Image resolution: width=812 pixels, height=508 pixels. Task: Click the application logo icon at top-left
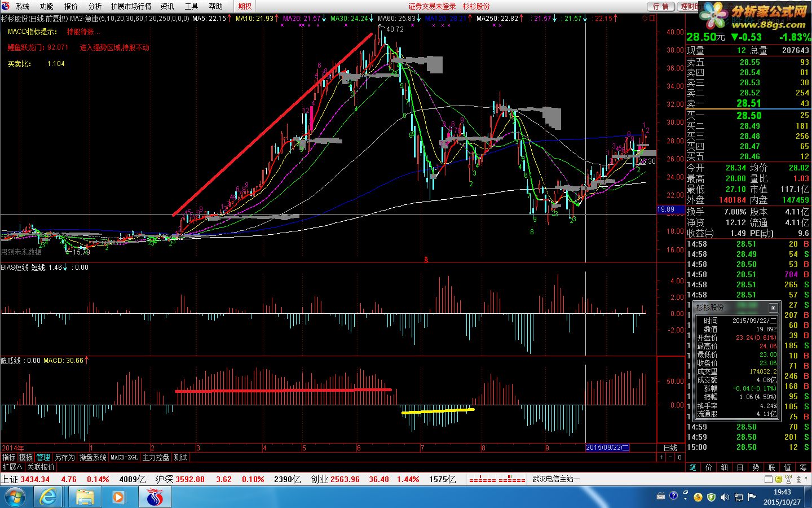(x=6, y=6)
